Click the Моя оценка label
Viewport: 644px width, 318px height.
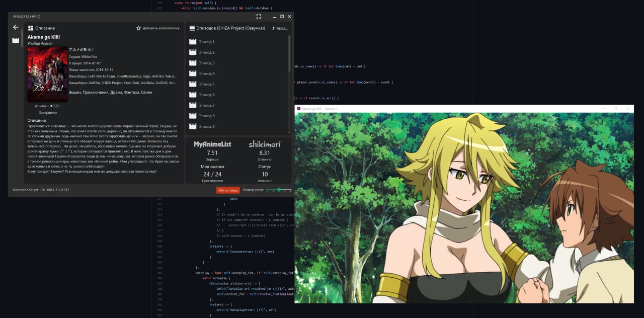(x=212, y=167)
